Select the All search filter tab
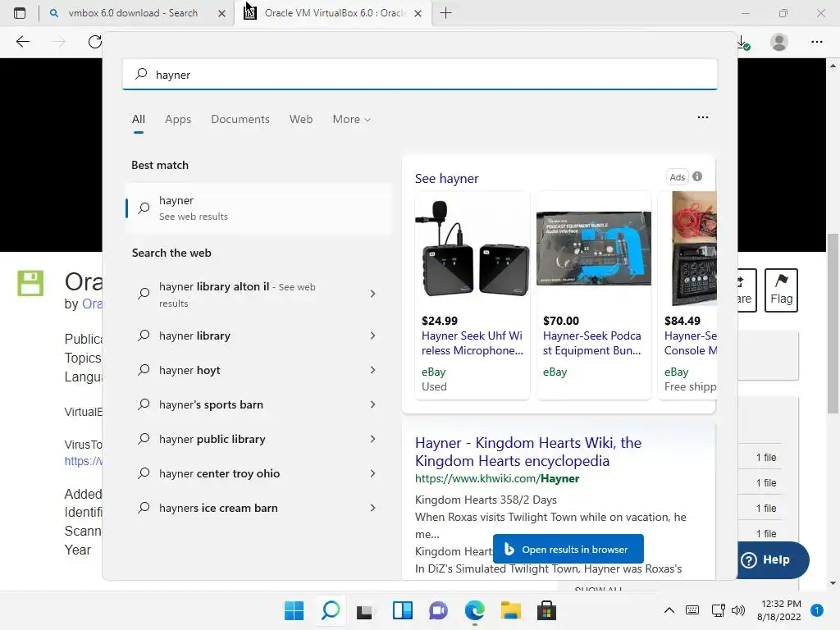 138,120
